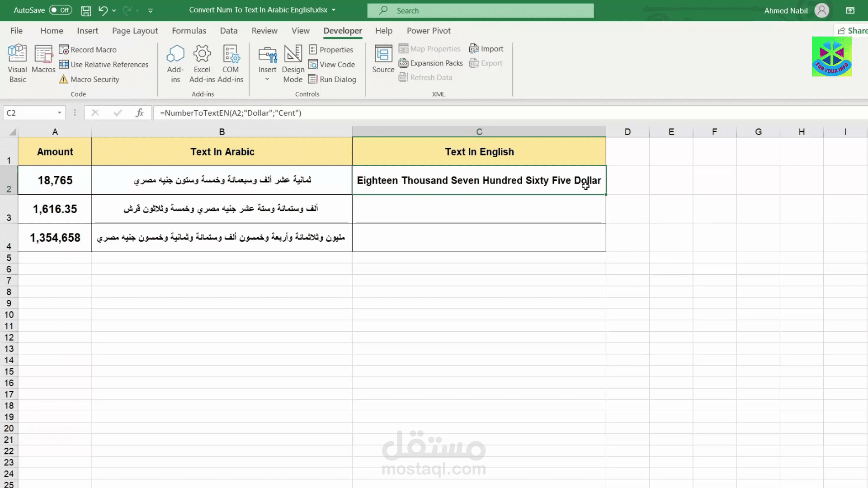Click in the Search box
Screen dimensions: 868x488
tap(480, 10)
